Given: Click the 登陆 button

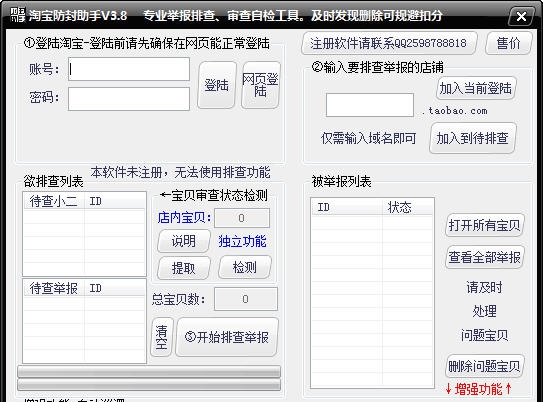Looking at the screenshot, I should coord(217,85).
